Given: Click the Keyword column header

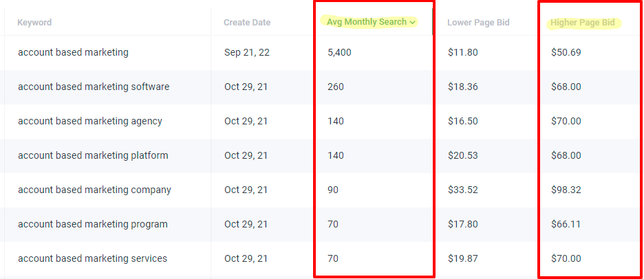Looking at the screenshot, I should [34, 22].
